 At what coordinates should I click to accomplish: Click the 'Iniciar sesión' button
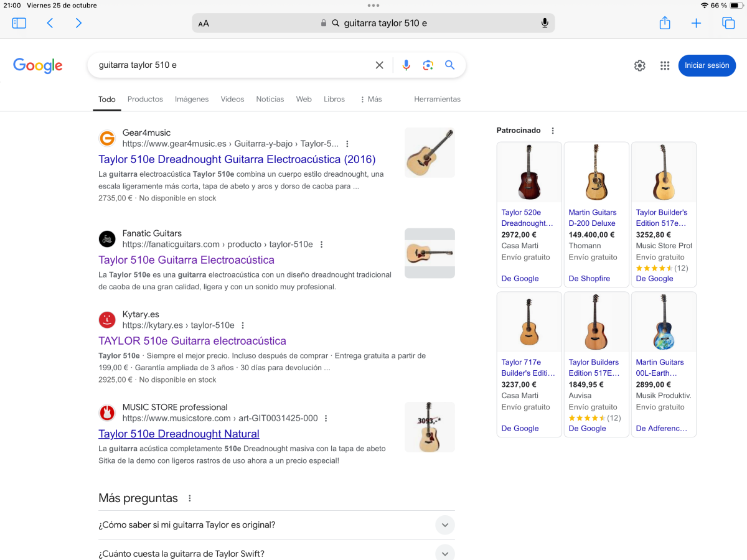(x=707, y=65)
